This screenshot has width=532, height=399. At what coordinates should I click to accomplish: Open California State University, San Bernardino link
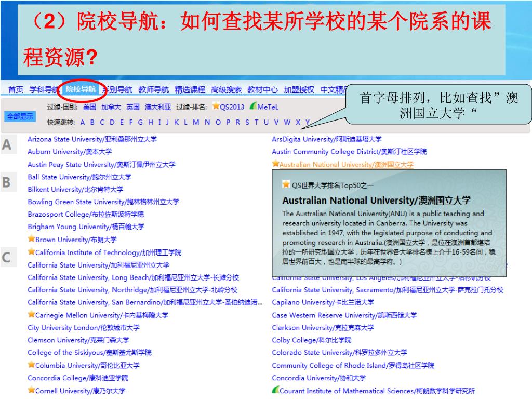(145, 302)
